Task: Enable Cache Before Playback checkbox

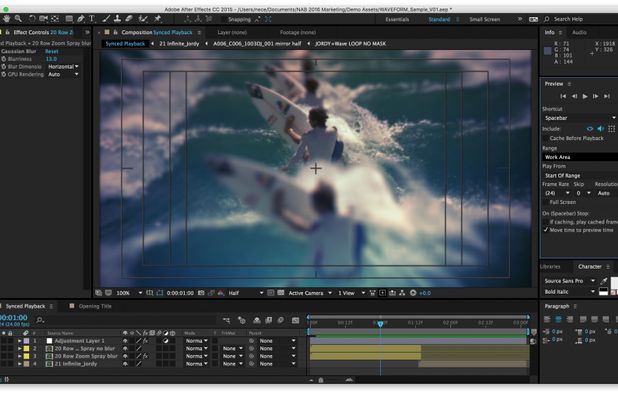Action: [x=546, y=138]
